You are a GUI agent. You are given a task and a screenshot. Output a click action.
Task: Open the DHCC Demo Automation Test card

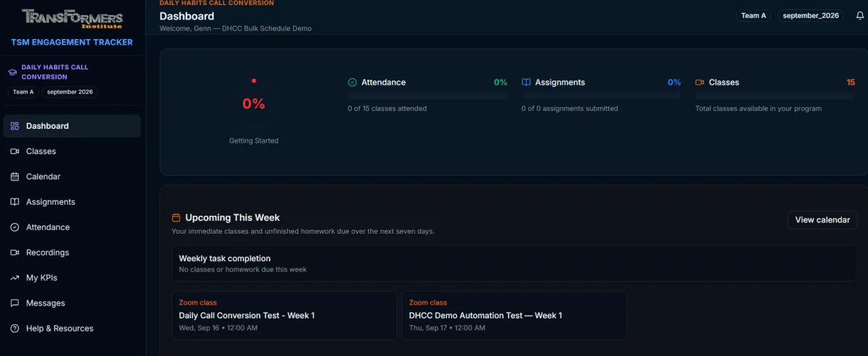coord(514,315)
